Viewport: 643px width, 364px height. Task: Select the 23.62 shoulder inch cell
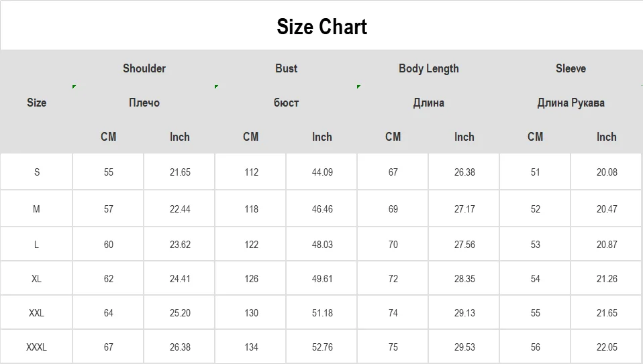pyautogui.click(x=180, y=245)
